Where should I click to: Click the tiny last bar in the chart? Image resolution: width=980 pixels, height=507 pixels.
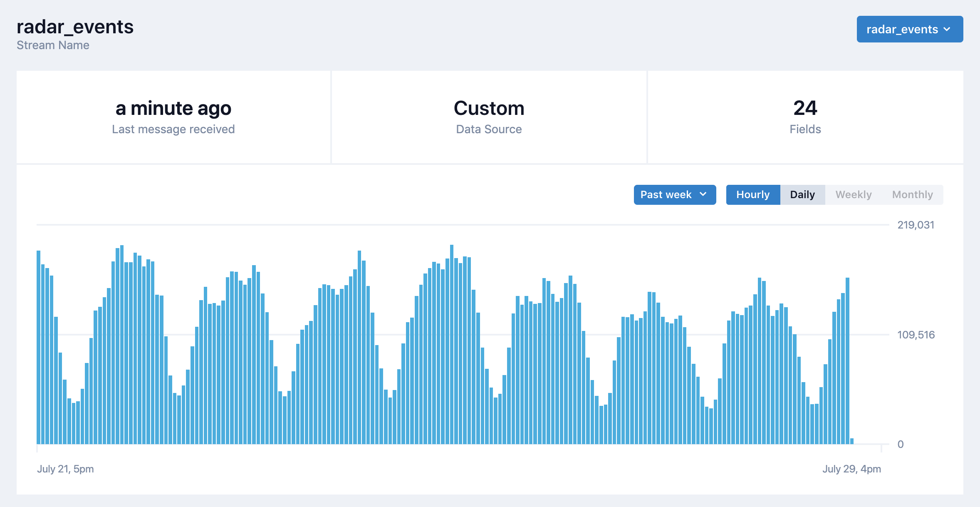tap(852, 441)
